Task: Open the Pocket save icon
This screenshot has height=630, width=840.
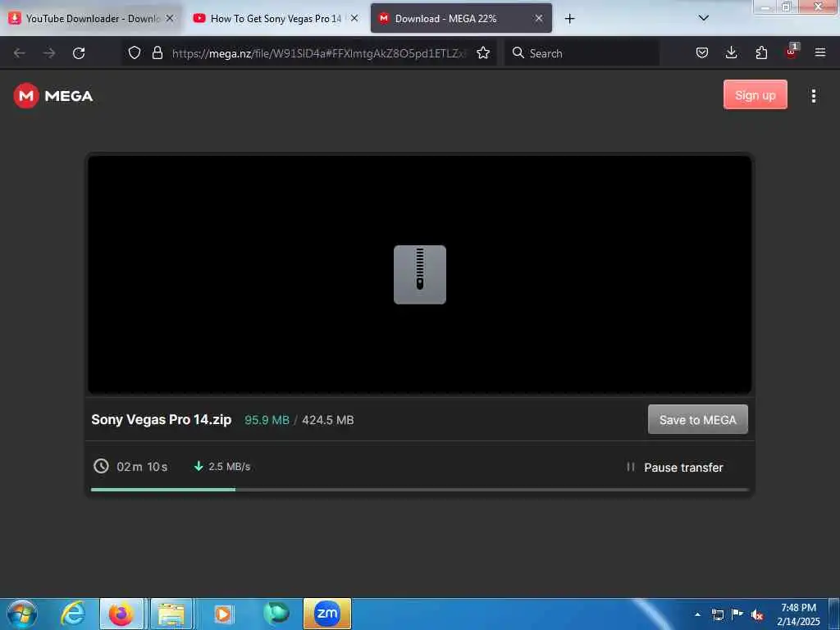Action: 702,52
